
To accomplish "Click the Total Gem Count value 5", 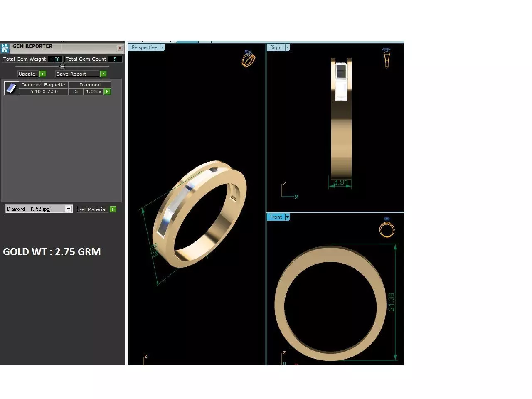I will (115, 59).
